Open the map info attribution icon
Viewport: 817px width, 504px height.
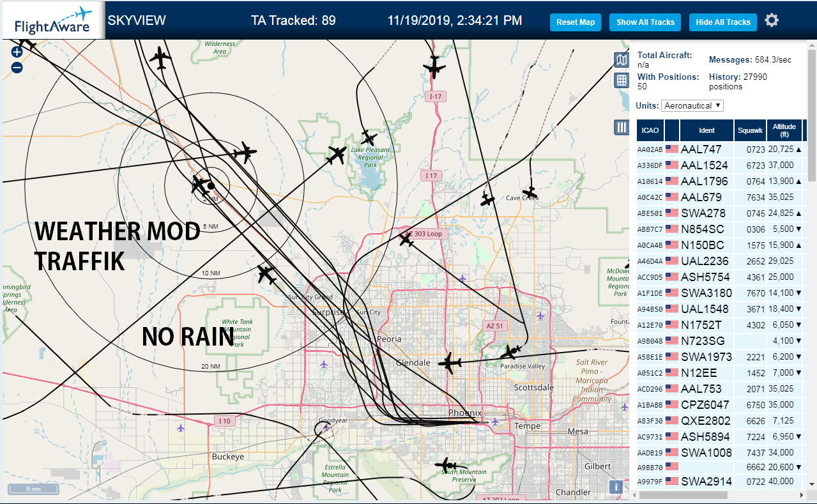(x=616, y=487)
